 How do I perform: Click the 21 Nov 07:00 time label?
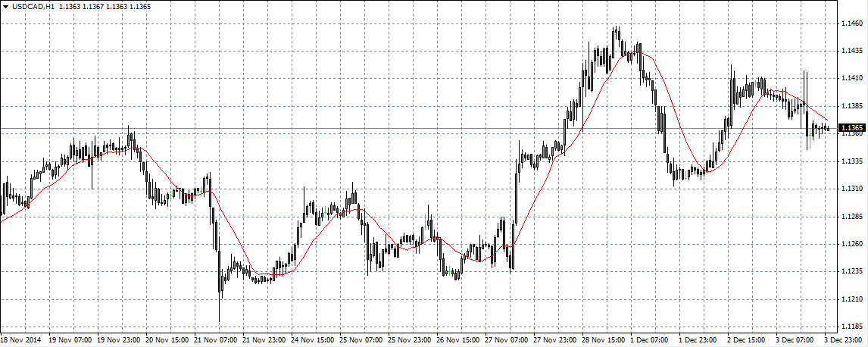click(x=217, y=340)
